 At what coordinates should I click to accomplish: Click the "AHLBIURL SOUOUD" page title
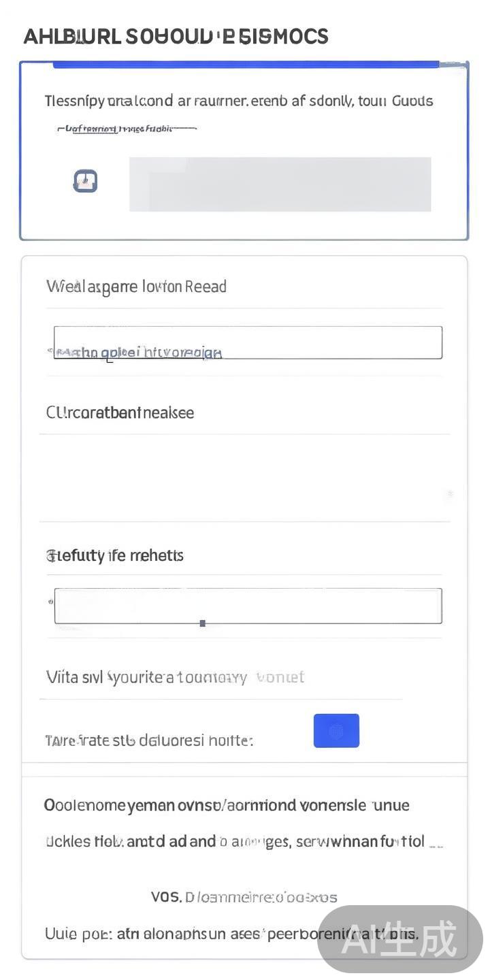[176, 37]
